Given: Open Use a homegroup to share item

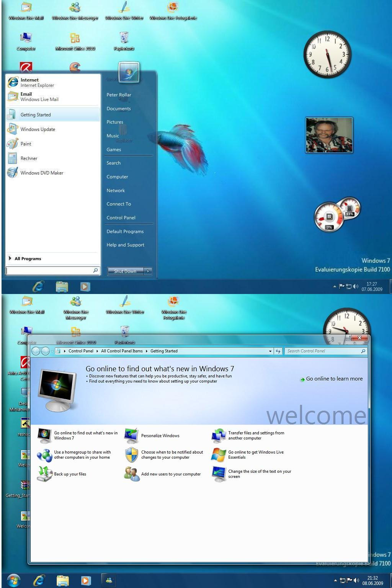Looking at the screenshot, I should click(x=82, y=455).
